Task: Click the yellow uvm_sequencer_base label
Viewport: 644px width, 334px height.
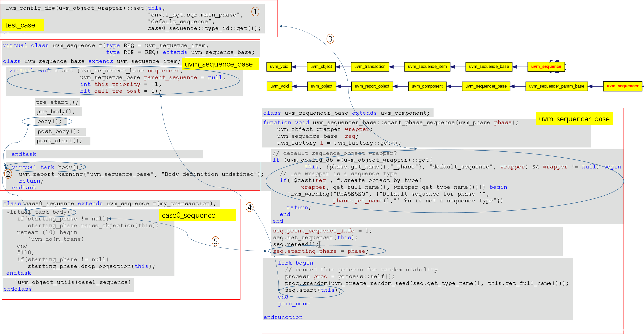Action: [x=574, y=119]
